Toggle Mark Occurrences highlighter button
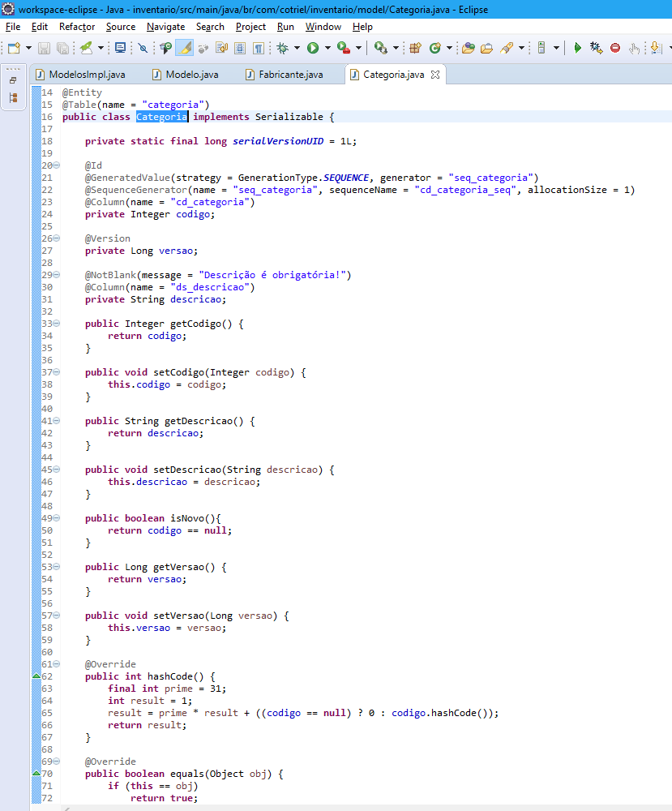This screenshot has width=672, height=811. pos(186,49)
